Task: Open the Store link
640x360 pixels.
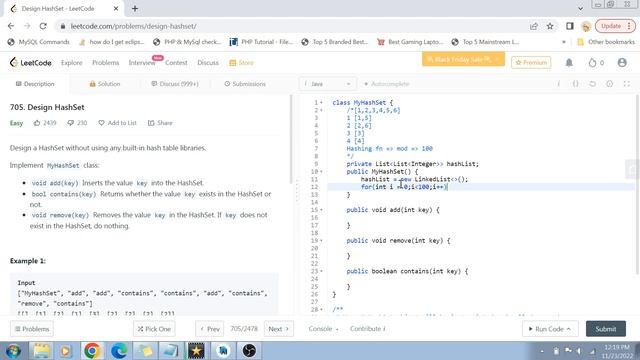Action: point(242,62)
